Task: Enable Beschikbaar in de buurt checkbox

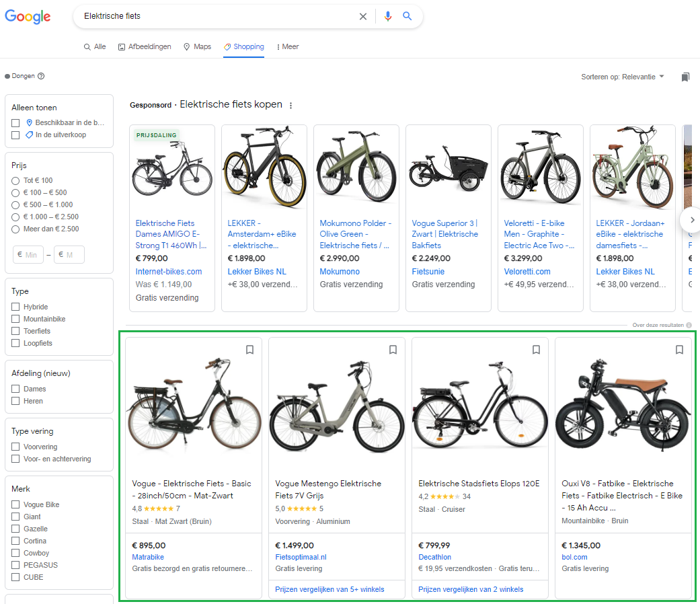Action: click(x=15, y=123)
